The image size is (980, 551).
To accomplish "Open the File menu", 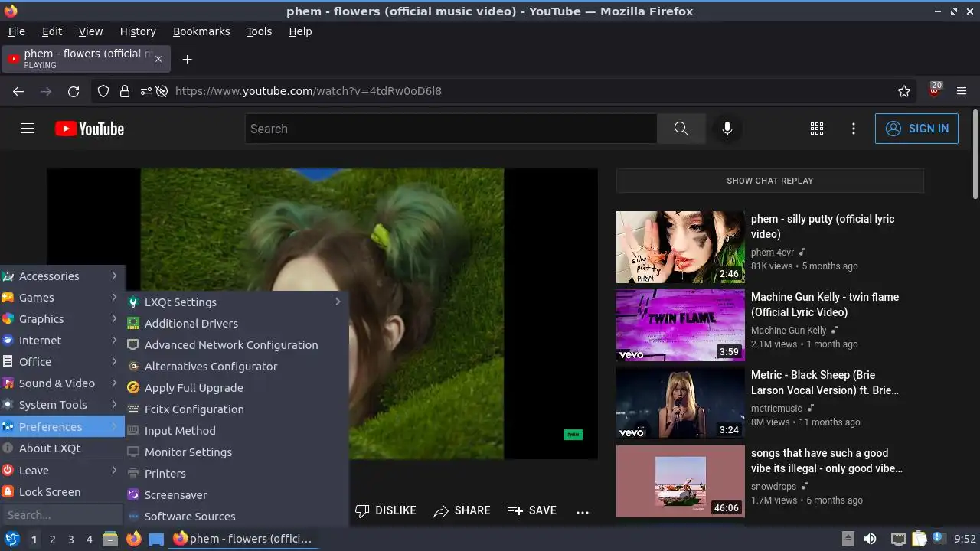I will (x=16, y=31).
